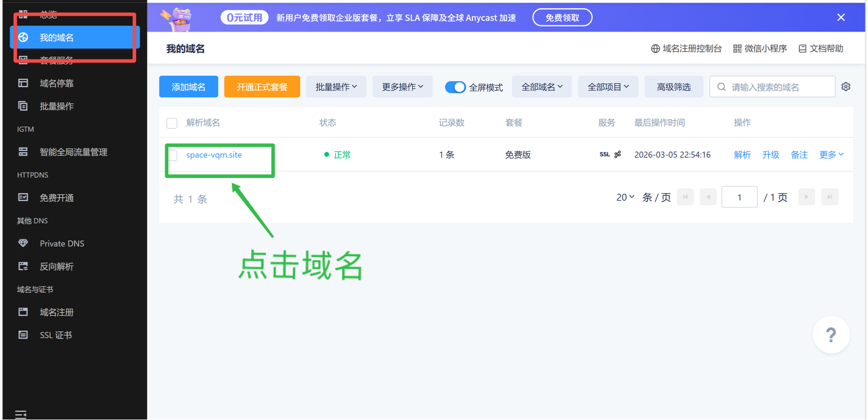Tick the checkbox for space-vqm.site row

pos(172,155)
